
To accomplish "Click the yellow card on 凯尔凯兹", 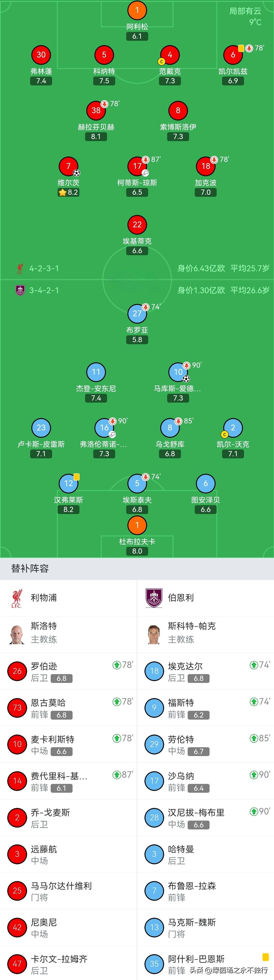I will [241, 48].
